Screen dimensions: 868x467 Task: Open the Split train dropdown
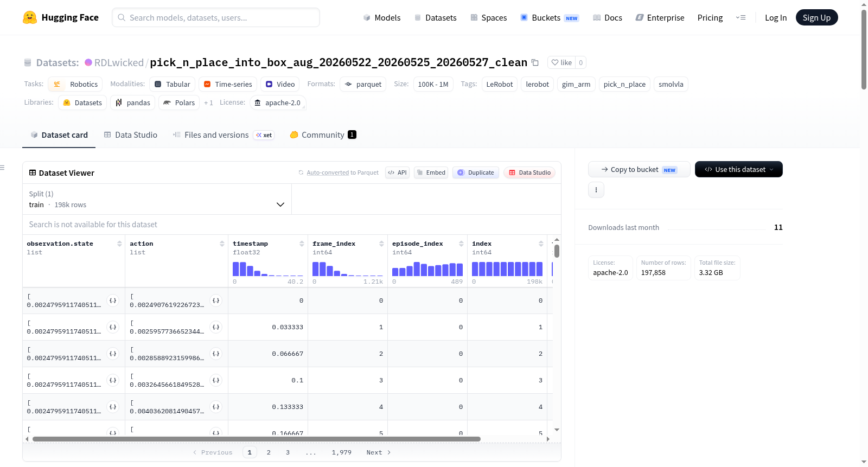[157, 199]
